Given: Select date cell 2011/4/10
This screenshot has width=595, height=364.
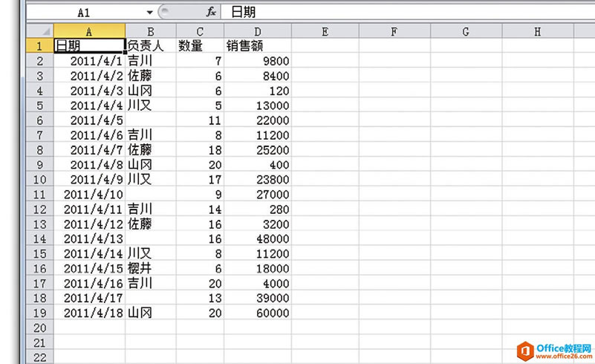Looking at the screenshot, I should coord(90,195).
